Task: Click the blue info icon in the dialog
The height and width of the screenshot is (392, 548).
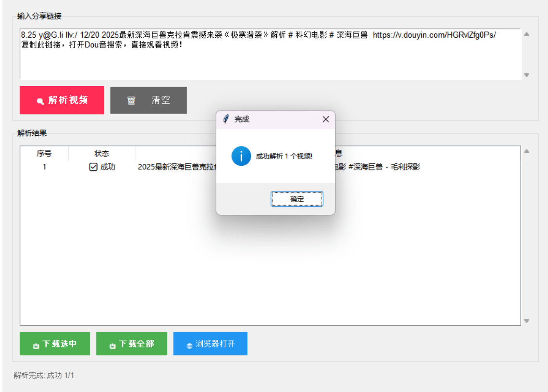Action: tap(241, 156)
